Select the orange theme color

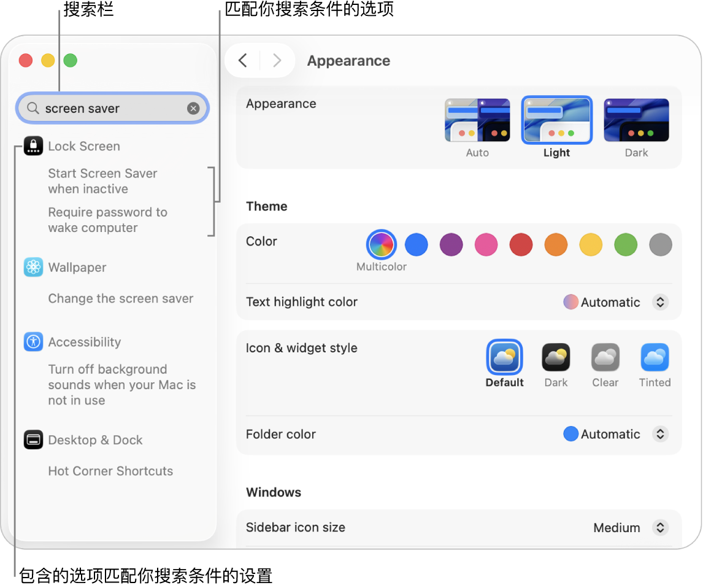[556, 245]
